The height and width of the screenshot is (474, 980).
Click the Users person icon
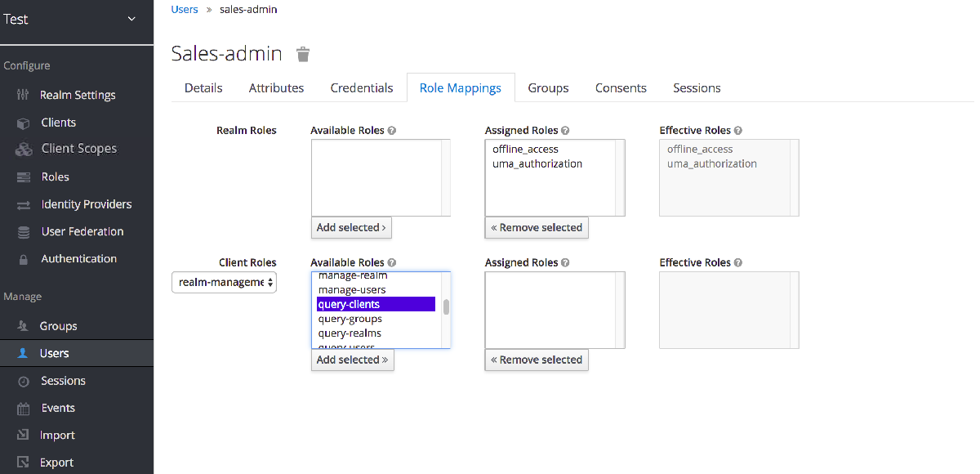click(x=24, y=353)
